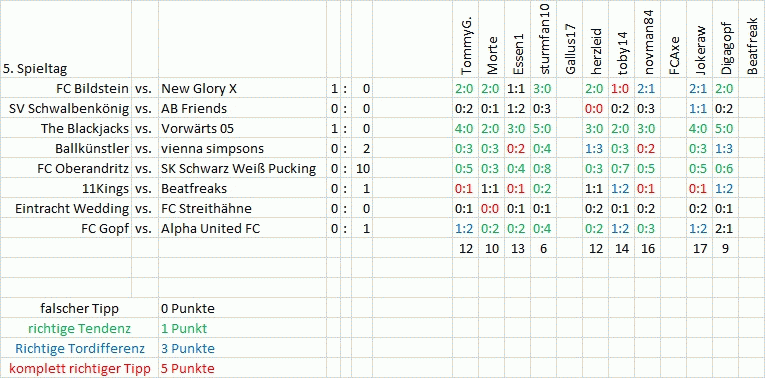Select toby14's red 1:0 Bildstein tip

click(622, 89)
